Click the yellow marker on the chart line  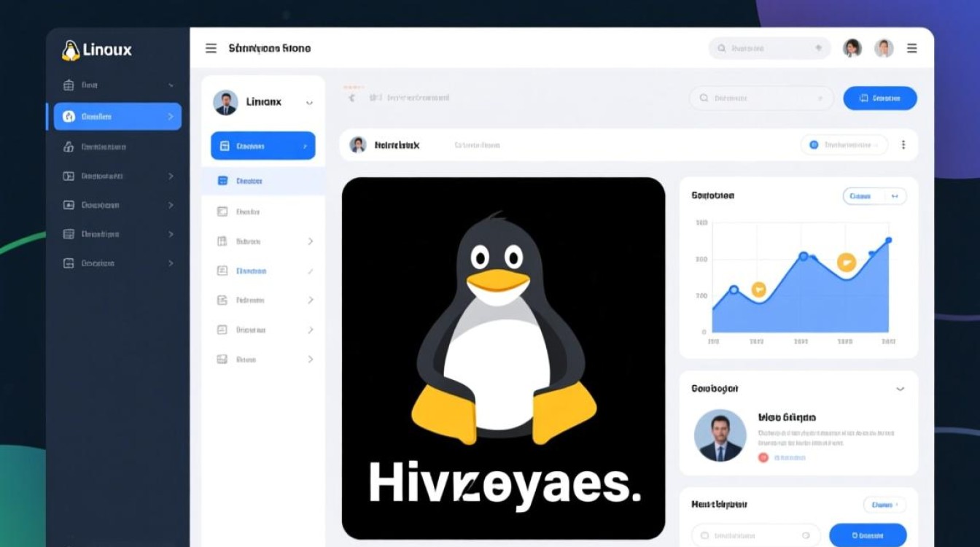click(x=846, y=263)
